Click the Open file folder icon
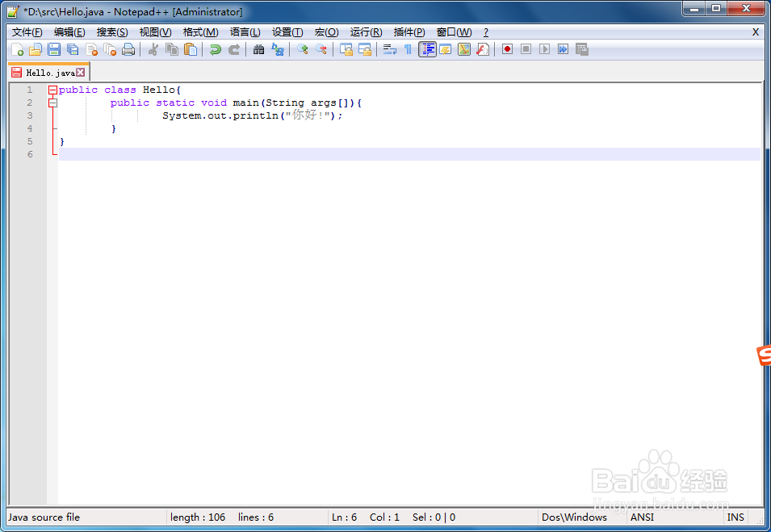Image resolution: width=771 pixels, height=532 pixels. [36, 50]
